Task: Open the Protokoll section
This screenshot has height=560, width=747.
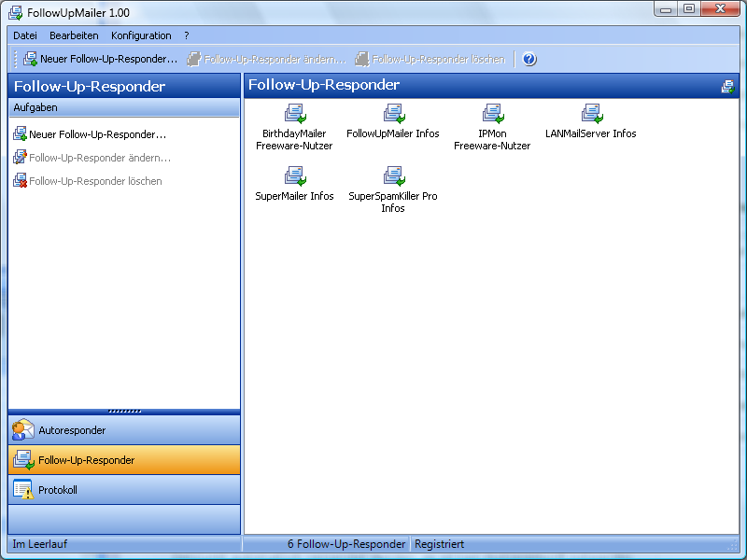Action: (x=124, y=490)
